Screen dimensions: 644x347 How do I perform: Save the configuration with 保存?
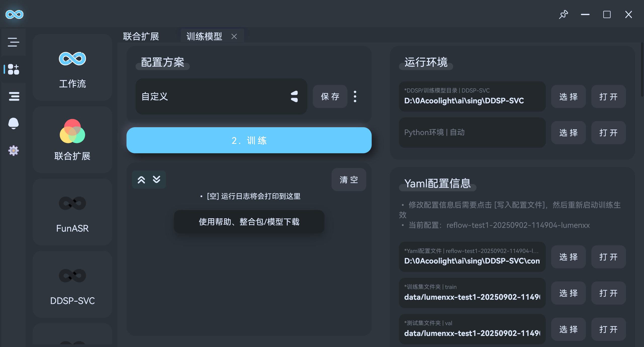(x=330, y=97)
